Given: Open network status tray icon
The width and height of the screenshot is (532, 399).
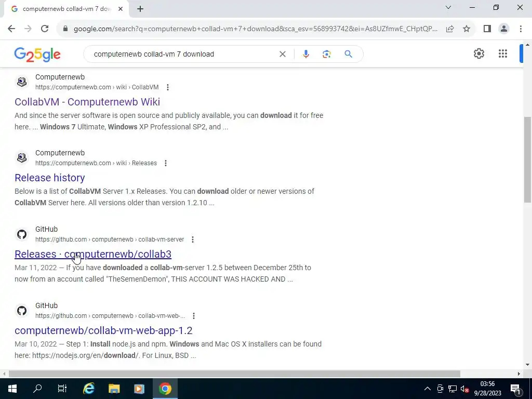Looking at the screenshot, I should point(453,389).
